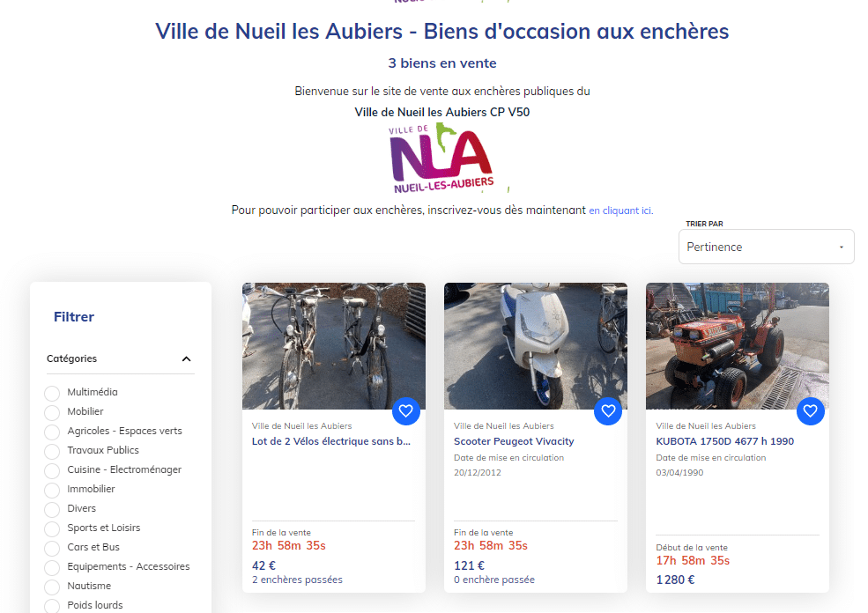Click heart icon on Scooter Peugeot Vivacity
Screen dimensions: 868x613
tap(607, 410)
